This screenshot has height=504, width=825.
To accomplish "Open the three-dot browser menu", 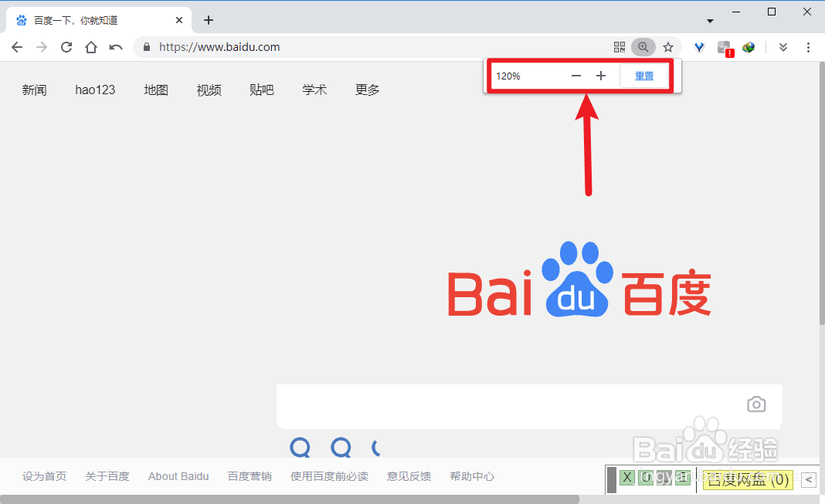I will click(x=808, y=47).
